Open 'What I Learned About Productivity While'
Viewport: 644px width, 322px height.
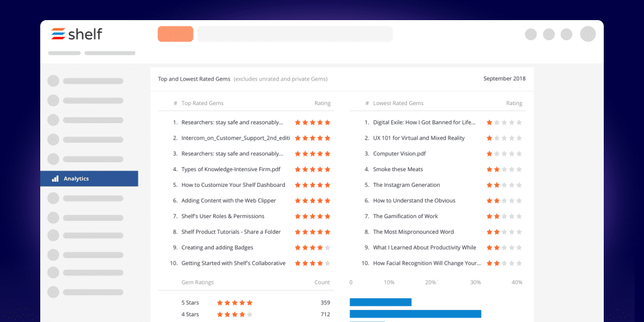425,248
